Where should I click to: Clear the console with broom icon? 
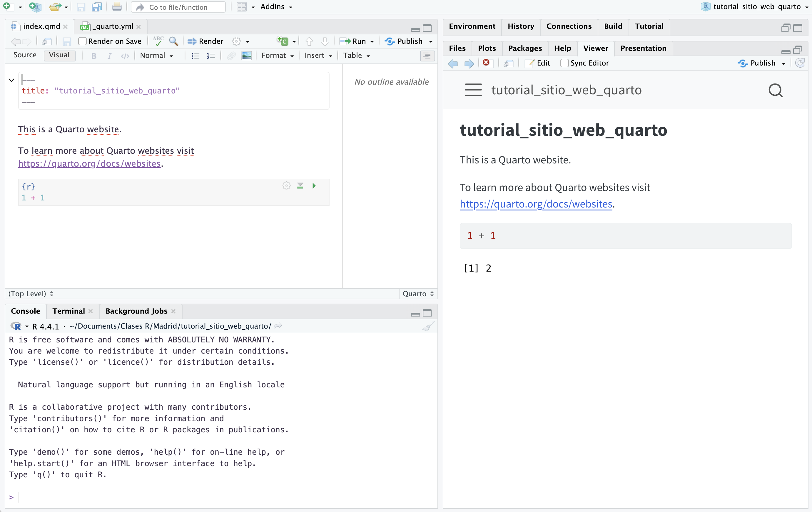tap(428, 326)
